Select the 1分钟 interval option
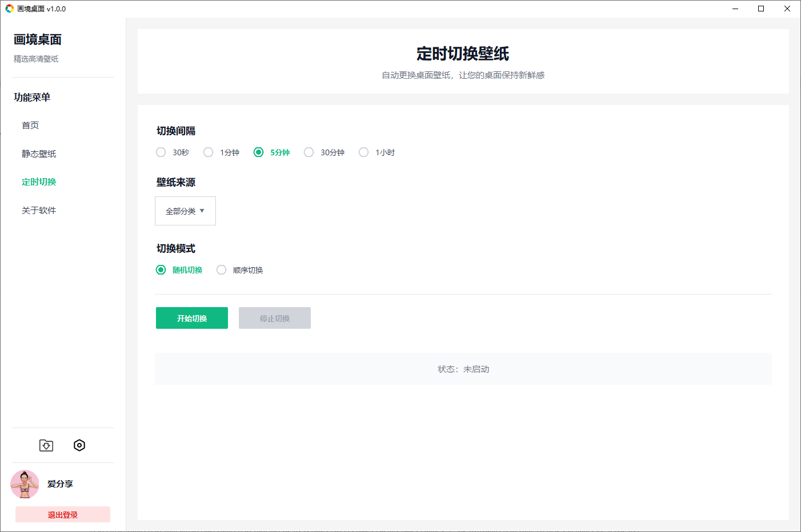801x532 pixels. [209, 152]
